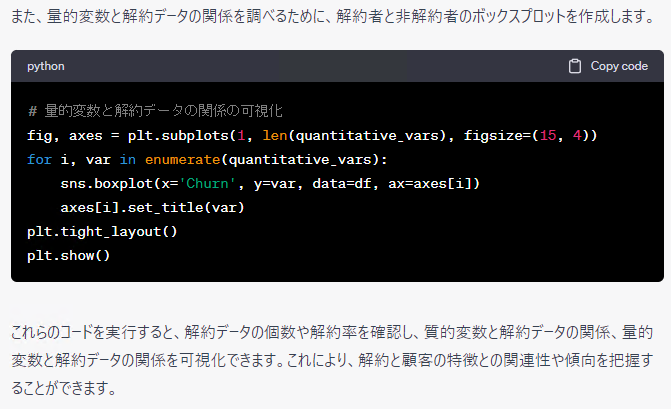Click the len function name in the code

274,134
